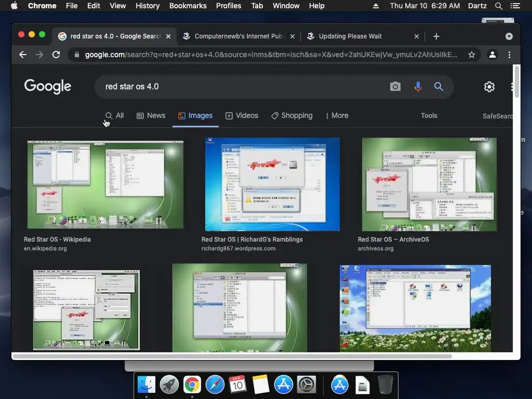Open the File menu
Screen dimensions: 532x399
point(72,6)
